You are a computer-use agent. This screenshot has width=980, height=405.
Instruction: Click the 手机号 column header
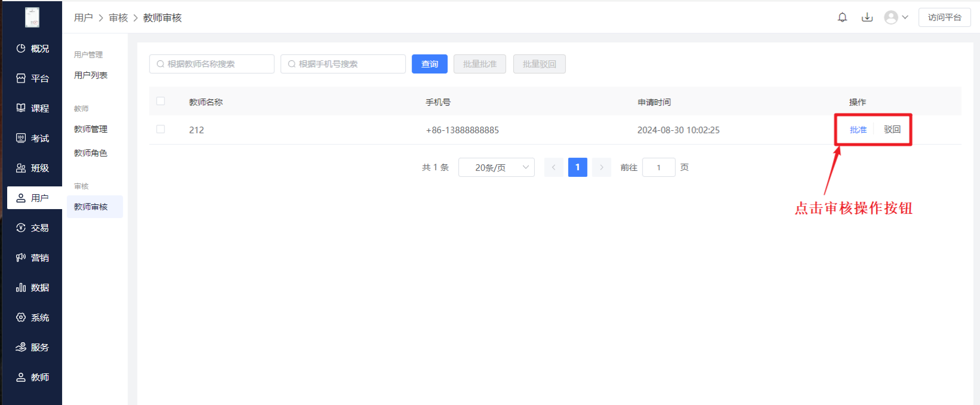pos(438,102)
